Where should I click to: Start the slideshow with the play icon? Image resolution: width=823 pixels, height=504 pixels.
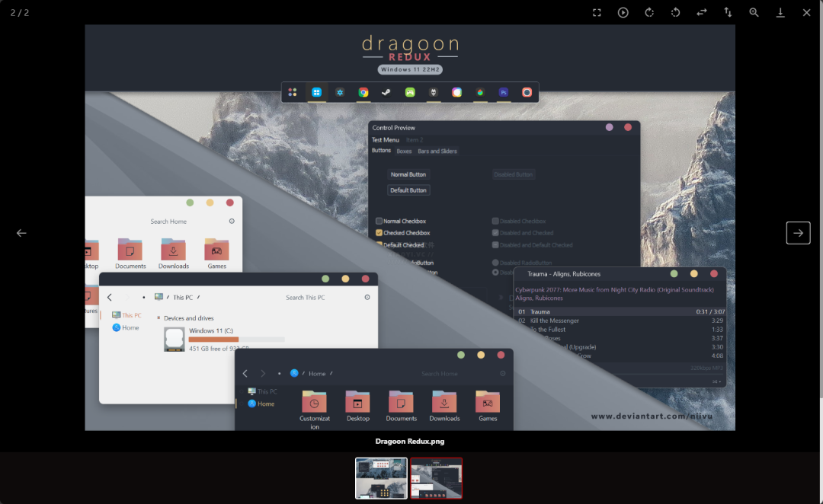point(623,13)
